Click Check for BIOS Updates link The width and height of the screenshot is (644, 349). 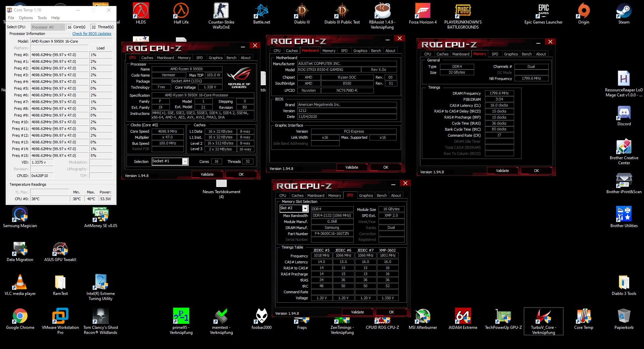[x=92, y=34]
